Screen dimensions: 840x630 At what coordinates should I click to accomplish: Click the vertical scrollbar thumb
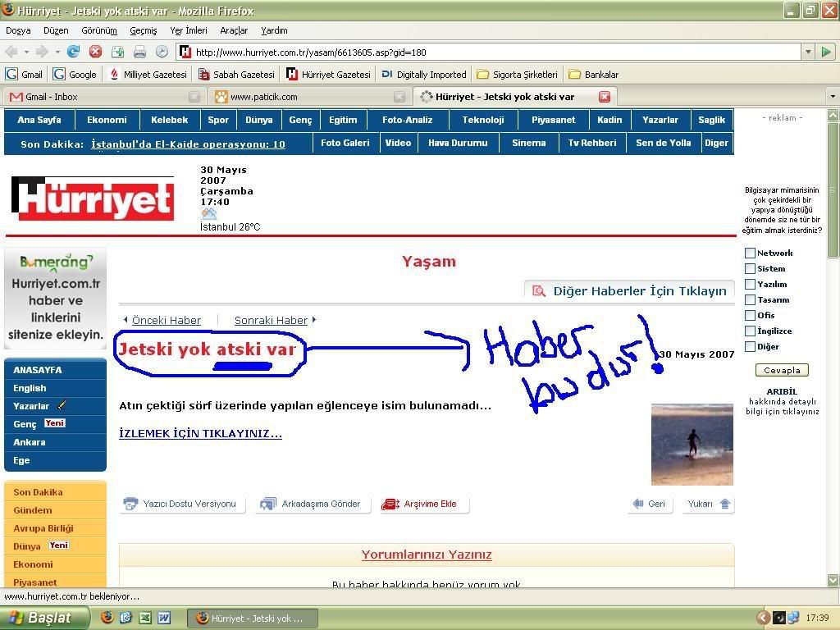[833, 190]
